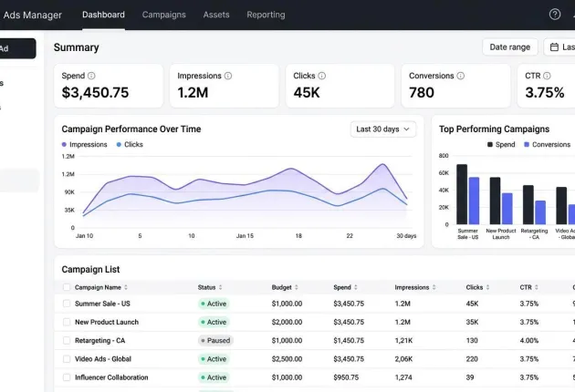This screenshot has width=575, height=392.
Task: Open the help question mark icon
Action: tap(555, 15)
